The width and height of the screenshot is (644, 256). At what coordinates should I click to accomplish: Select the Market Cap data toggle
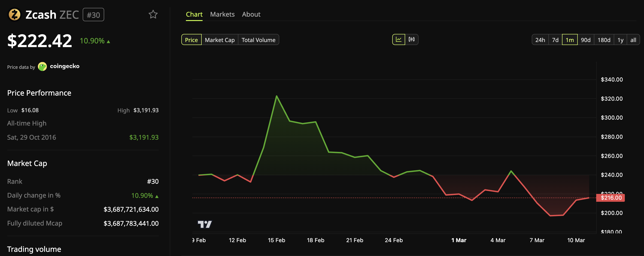(219, 40)
